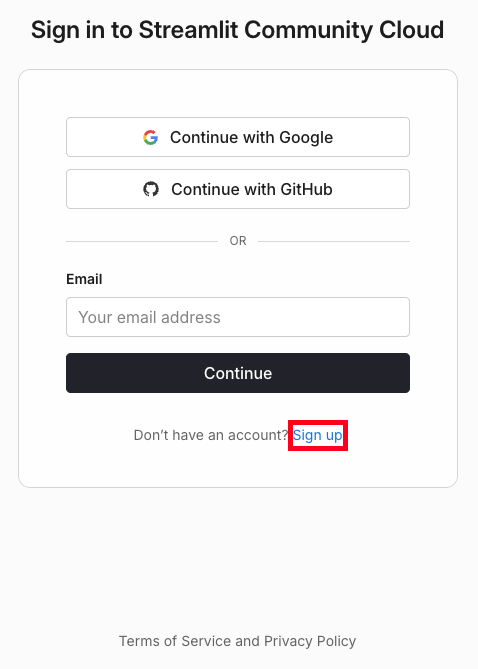Choose Continue with Google sign-in

(x=238, y=137)
